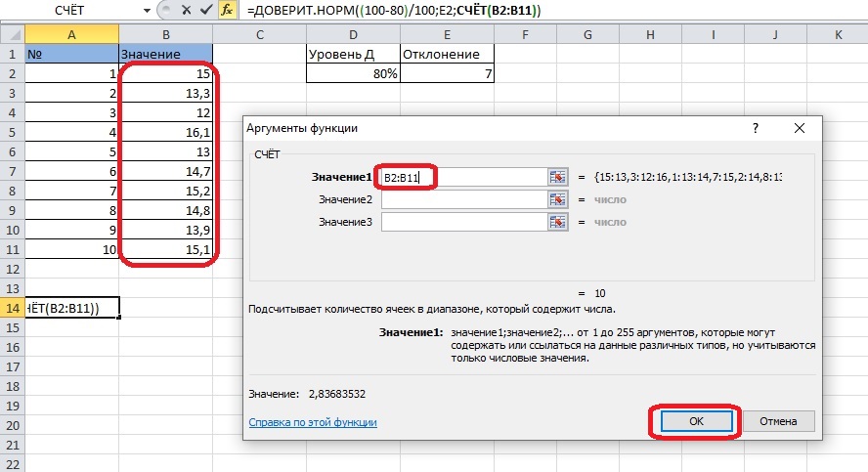Select cell with value 15,1
Viewport: 868px width, 472px height.
[165, 249]
